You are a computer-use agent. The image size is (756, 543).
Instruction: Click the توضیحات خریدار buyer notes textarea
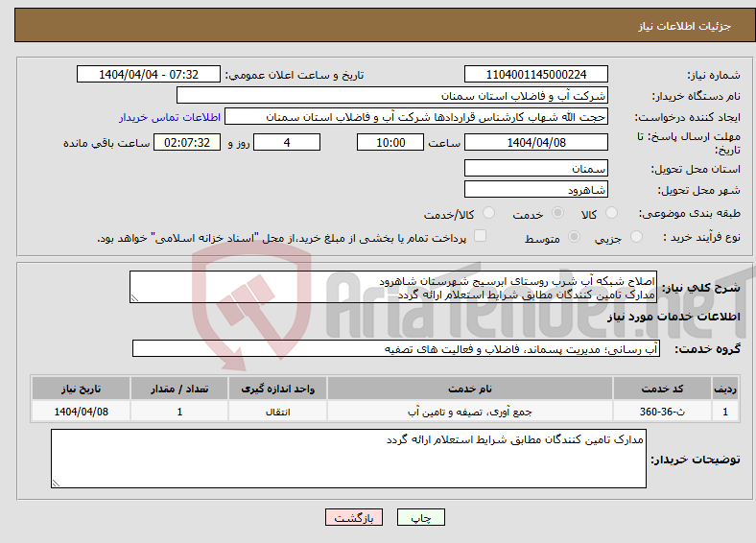pyautogui.click(x=348, y=459)
